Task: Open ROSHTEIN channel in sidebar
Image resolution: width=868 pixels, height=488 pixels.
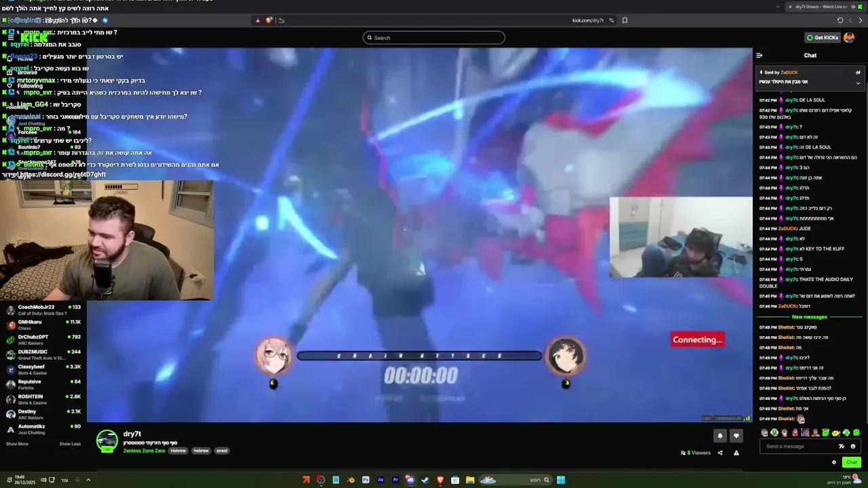Action: (x=43, y=399)
